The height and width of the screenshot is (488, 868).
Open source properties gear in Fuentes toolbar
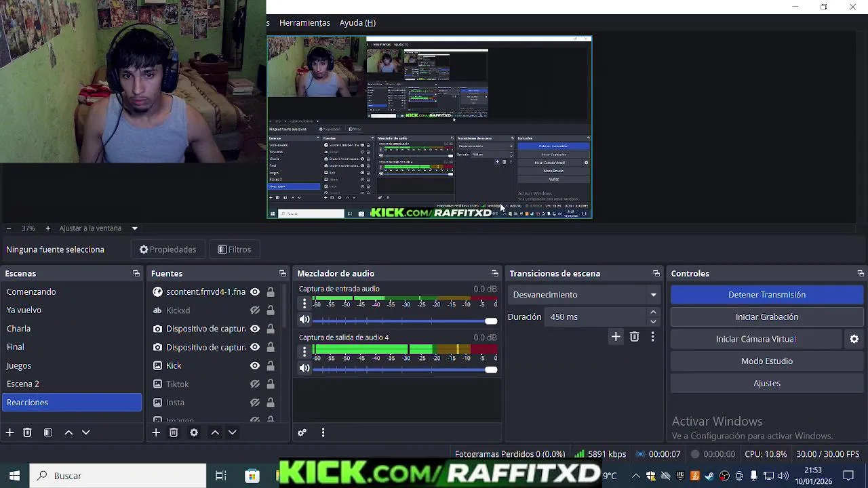194,432
